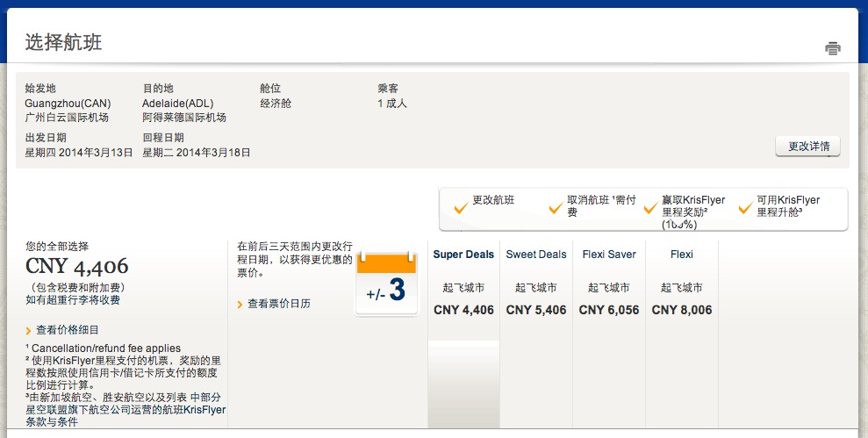
Task: Click the checkmark beside 可用KrisFlyer里程升舱
Action: click(x=745, y=208)
